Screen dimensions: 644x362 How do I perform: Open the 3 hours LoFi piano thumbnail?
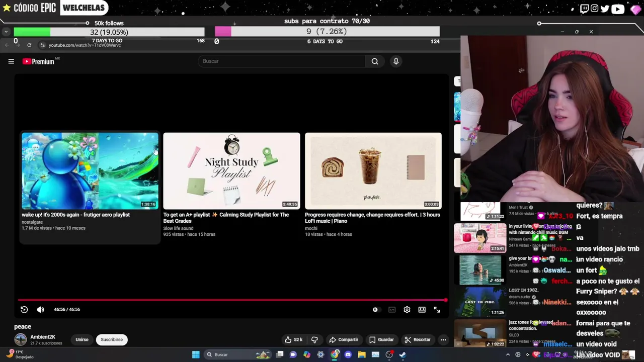[373, 171]
